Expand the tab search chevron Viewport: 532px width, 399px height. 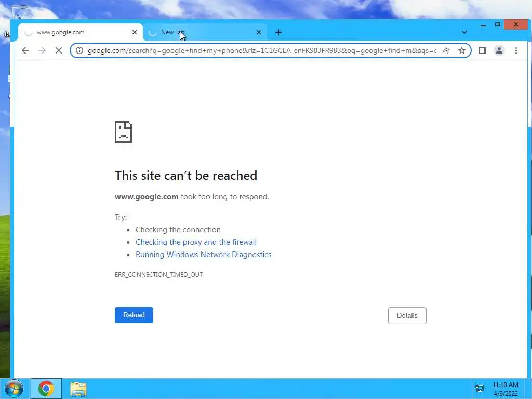point(464,32)
